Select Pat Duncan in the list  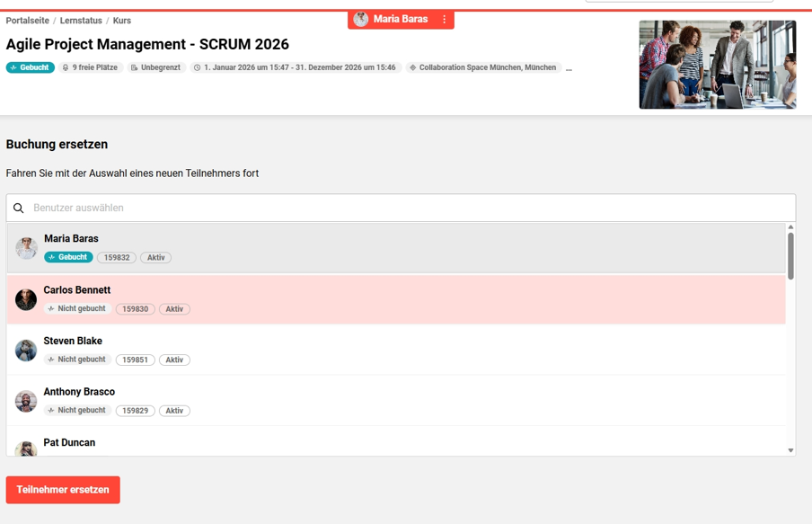click(x=396, y=442)
